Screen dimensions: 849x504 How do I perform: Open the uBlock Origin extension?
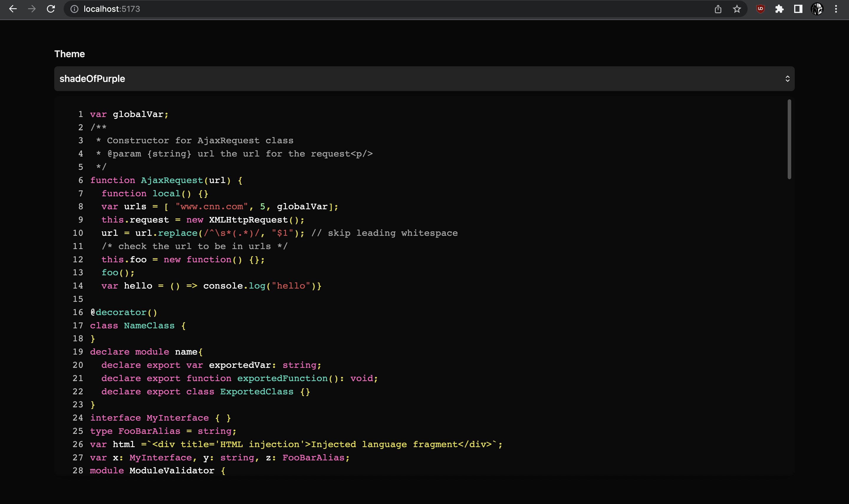pyautogui.click(x=761, y=9)
